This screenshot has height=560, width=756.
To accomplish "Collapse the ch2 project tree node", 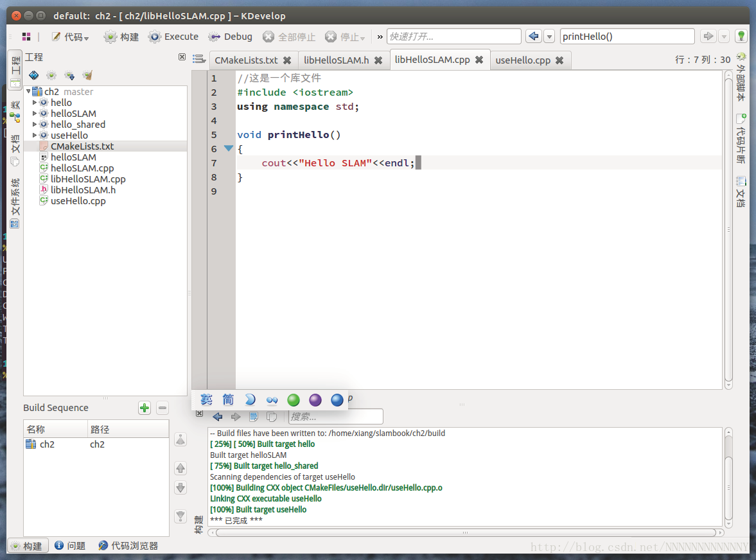I will tap(28, 91).
